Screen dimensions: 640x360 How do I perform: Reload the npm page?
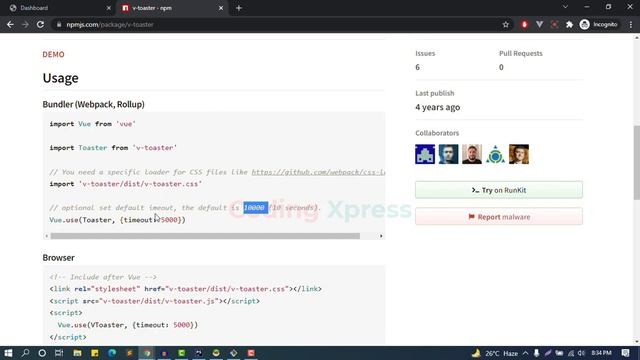pos(40,24)
